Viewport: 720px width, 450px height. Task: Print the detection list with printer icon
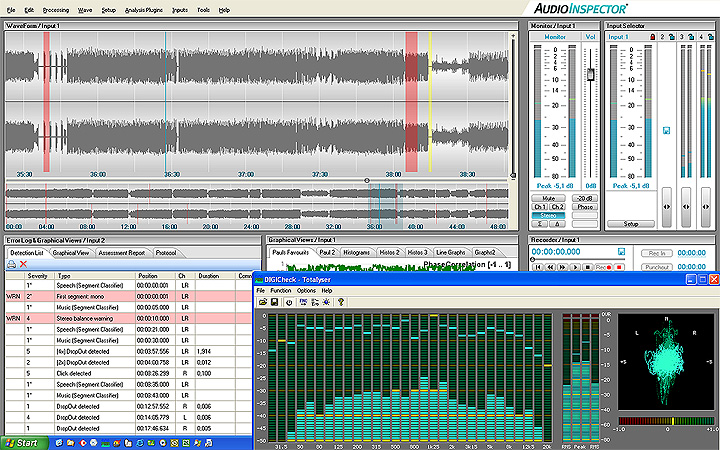click(x=11, y=264)
